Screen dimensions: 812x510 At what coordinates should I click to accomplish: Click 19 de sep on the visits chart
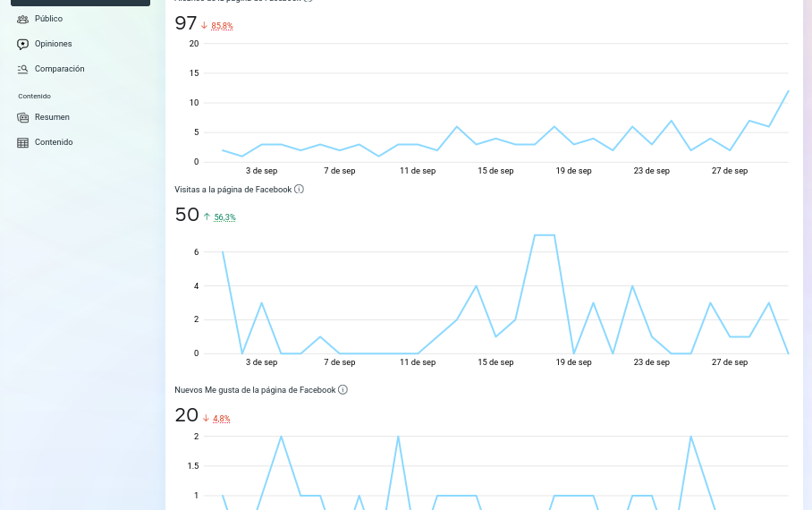574,362
